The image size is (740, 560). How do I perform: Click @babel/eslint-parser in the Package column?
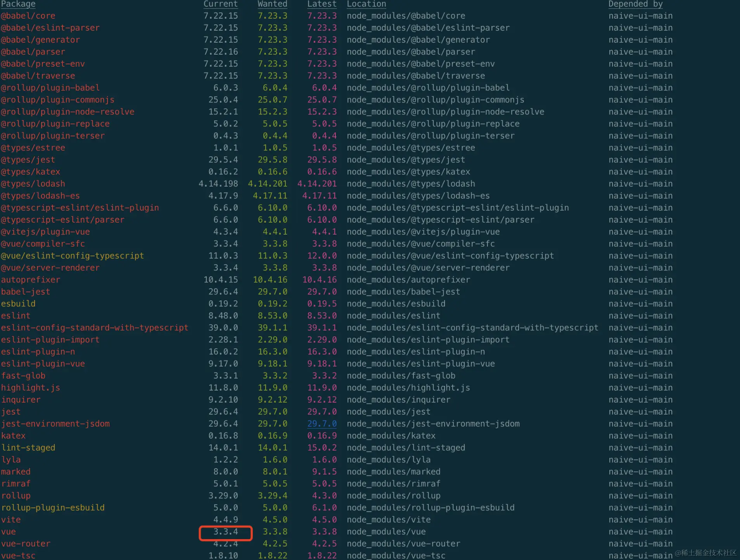tap(50, 28)
